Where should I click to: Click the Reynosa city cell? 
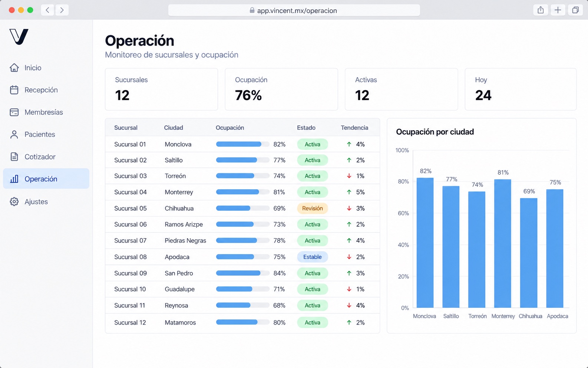point(176,305)
